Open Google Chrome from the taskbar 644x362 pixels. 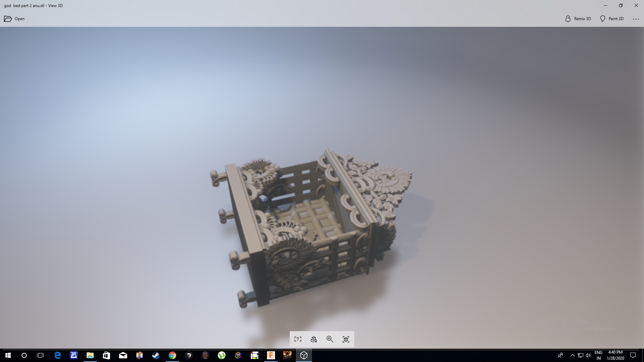[172, 355]
